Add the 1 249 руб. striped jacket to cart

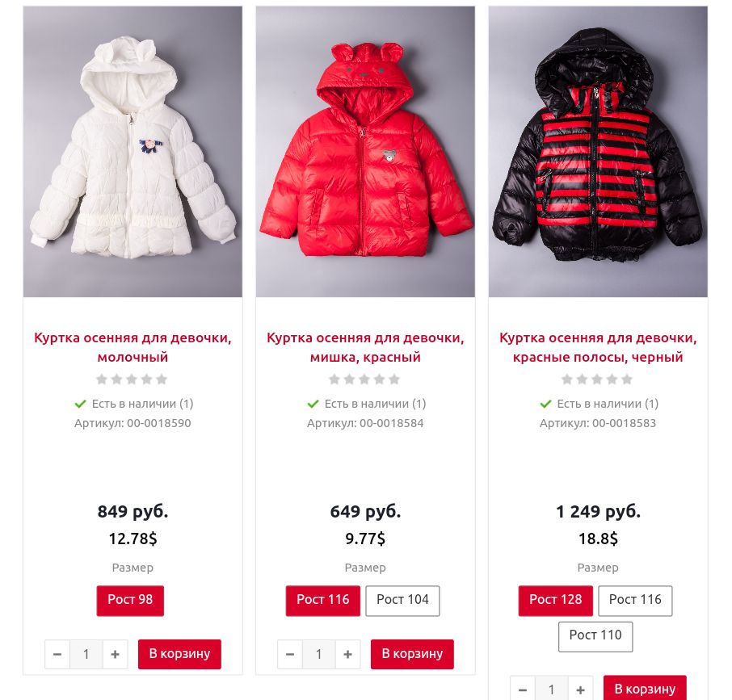click(x=645, y=689)
